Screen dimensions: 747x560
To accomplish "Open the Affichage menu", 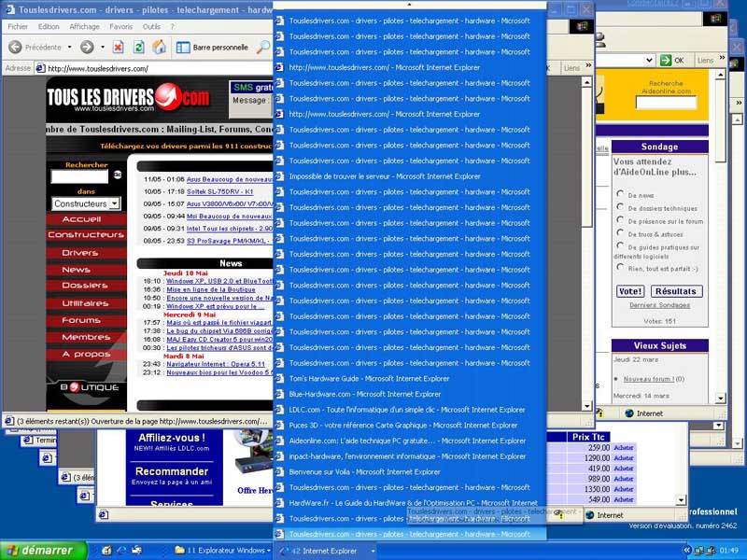I will point(84,27).
